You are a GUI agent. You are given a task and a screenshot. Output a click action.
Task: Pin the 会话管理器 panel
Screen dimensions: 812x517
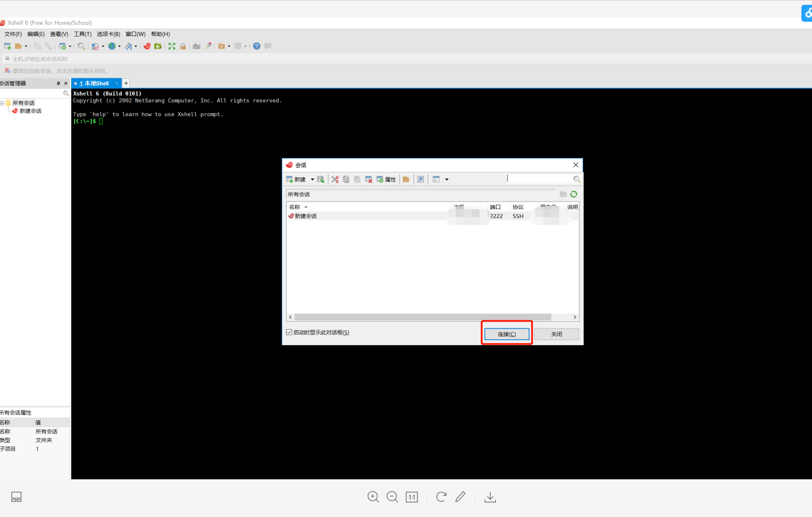[58, 83]
